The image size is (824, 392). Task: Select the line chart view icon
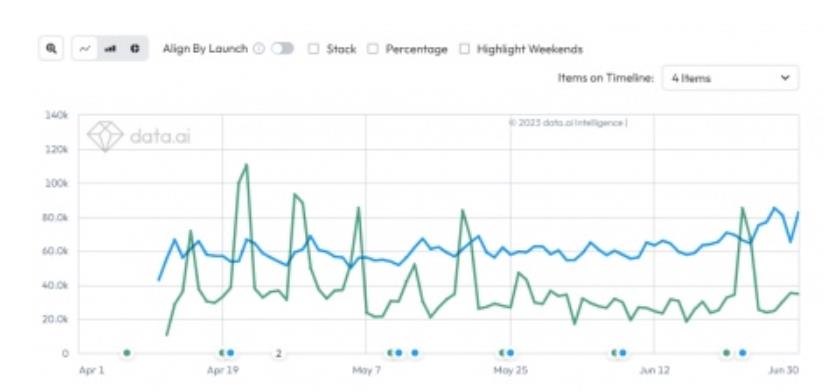tap(85, 48)
